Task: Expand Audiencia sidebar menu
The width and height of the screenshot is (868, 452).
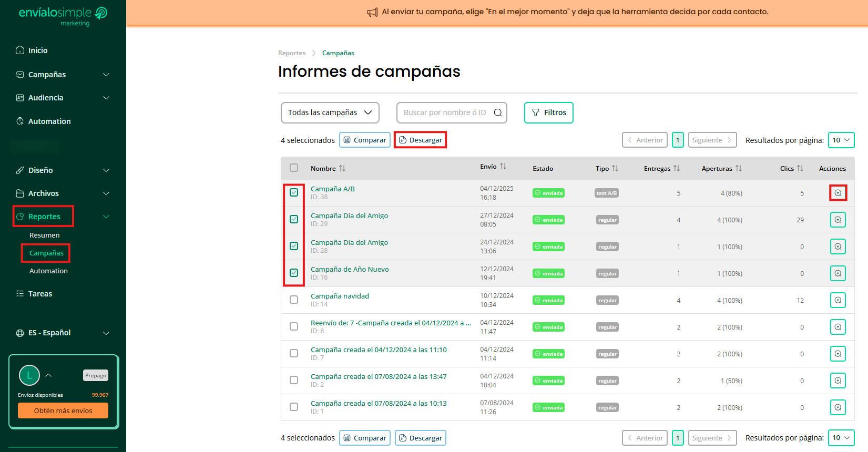Action: [x=63, y=98]
